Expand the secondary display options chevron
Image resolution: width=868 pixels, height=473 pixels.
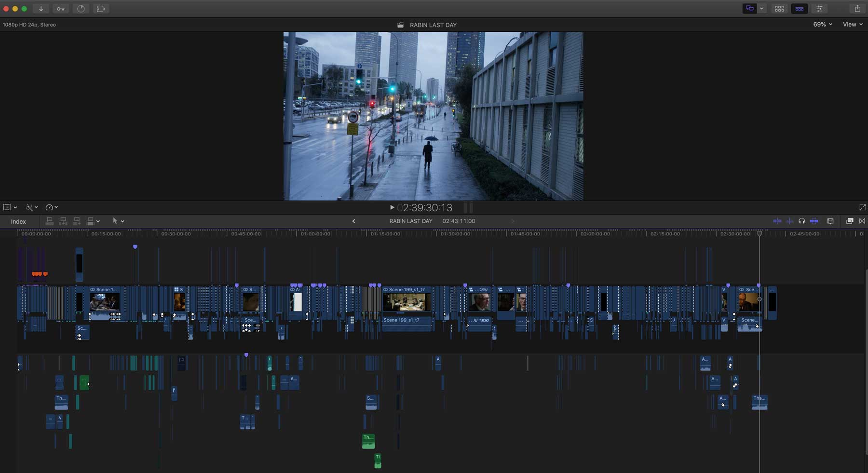[x=762, y=9]
